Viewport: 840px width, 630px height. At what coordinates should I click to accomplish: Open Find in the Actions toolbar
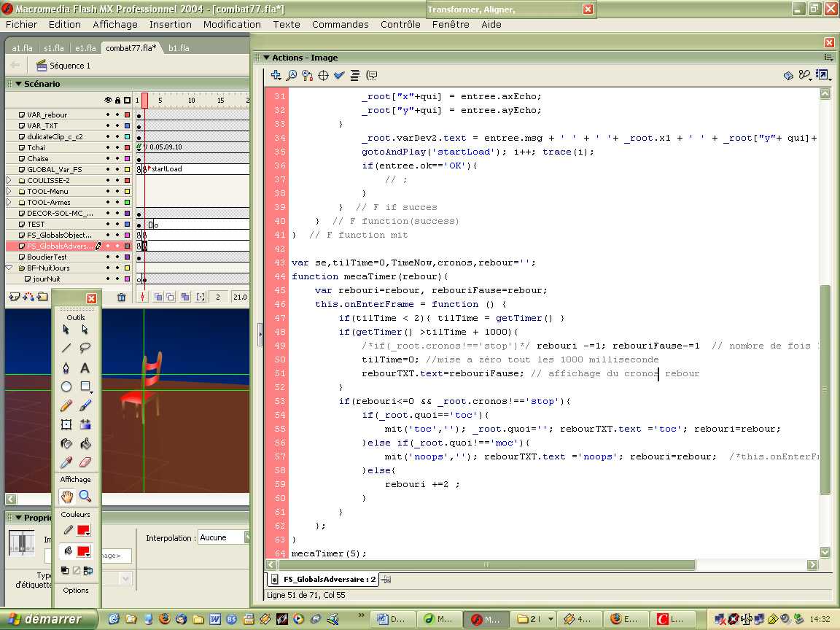(292, 76)
